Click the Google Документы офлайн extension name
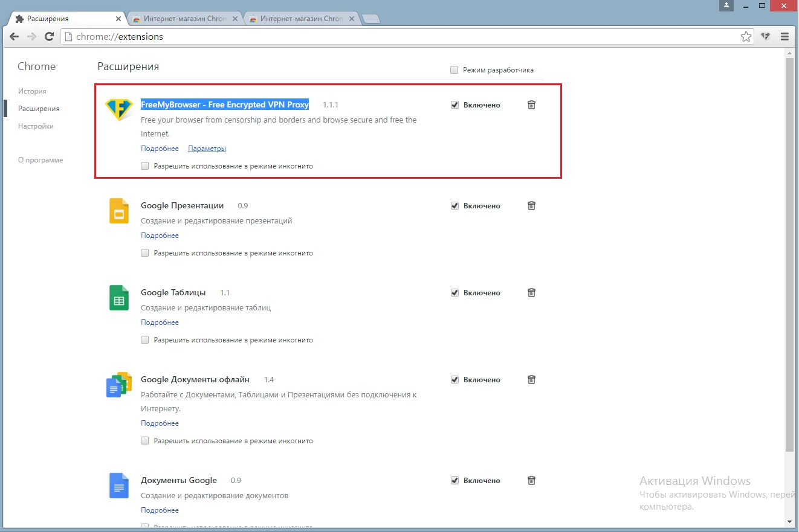The width and height of the screenshot is (799, 532). tap(195, 380)
